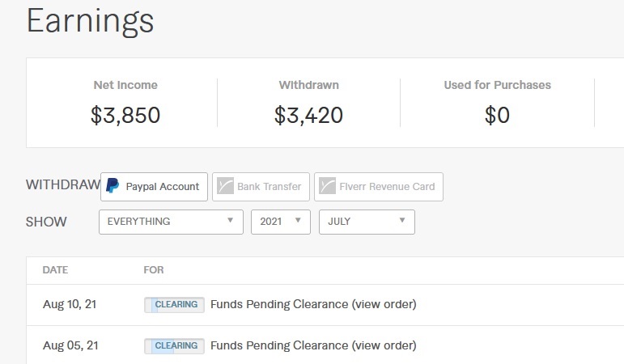Open the JULY month dropdown
The image size is (624, 364).
367,222
